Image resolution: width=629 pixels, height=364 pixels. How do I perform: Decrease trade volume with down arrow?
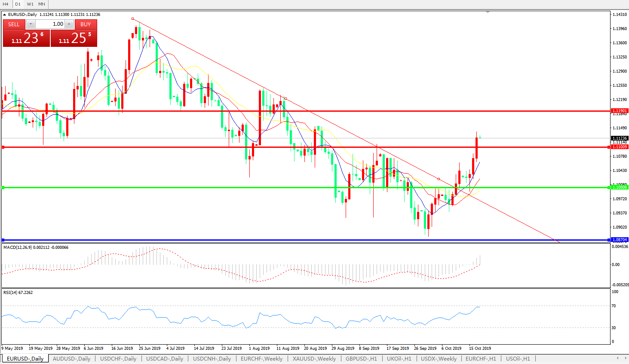pos(31,24)
